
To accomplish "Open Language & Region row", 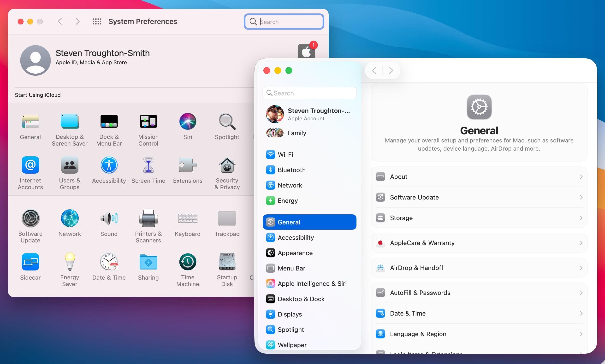I will 479,334.
